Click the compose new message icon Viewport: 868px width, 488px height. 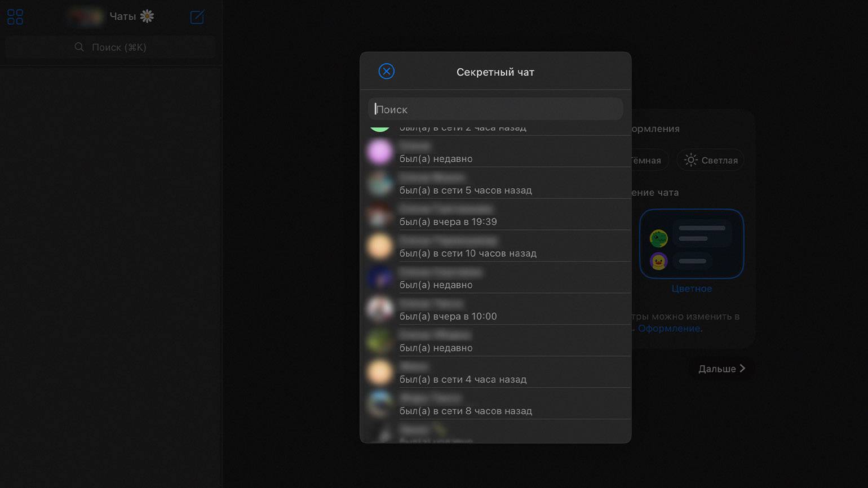197,17
